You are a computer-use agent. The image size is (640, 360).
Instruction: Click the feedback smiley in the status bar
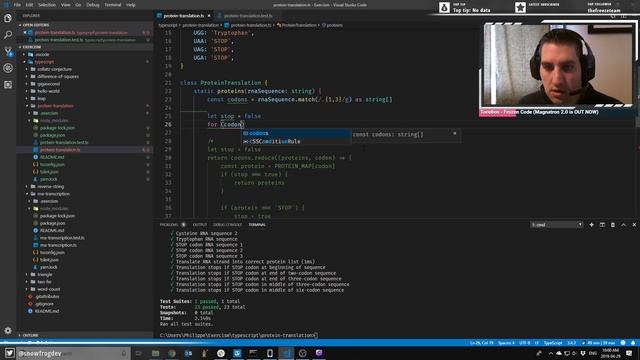point(623,343)
